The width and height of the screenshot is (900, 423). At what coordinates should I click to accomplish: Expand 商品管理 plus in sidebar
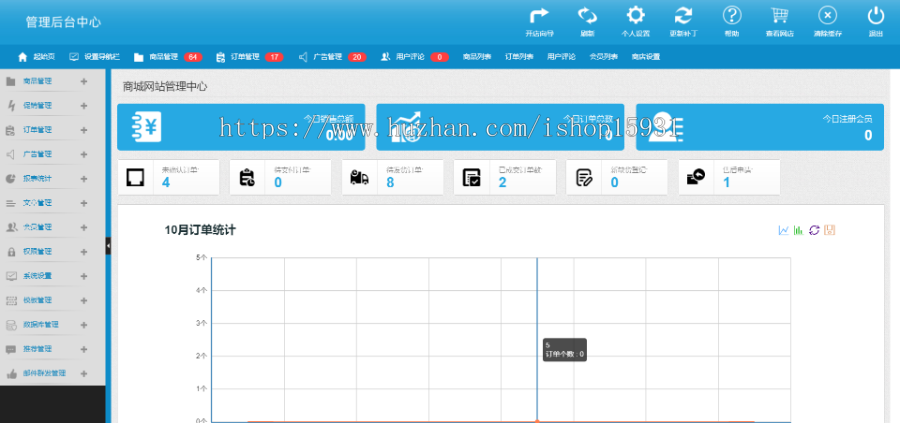pyautogui.click(x=84, y=82)
